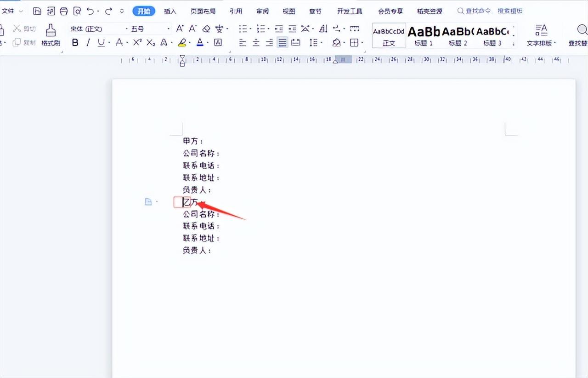Increase font size with the A+ icon
This screenshot has width=588, height=378.
180,29
